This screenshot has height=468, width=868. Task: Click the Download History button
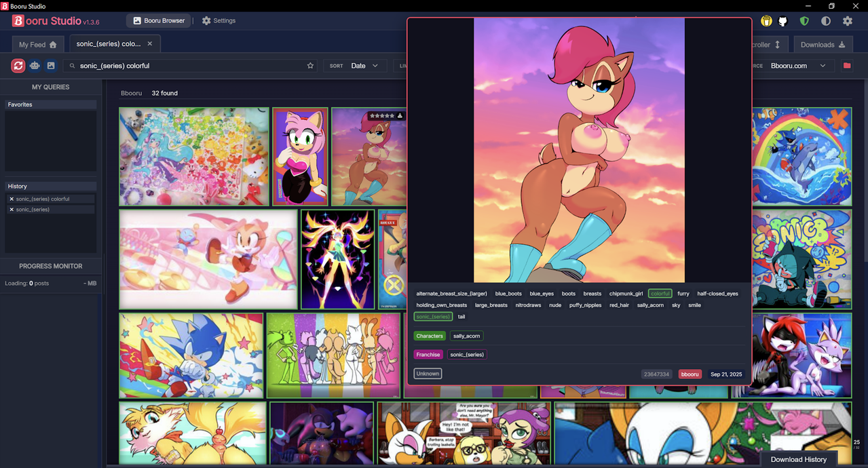pos(799,459)
